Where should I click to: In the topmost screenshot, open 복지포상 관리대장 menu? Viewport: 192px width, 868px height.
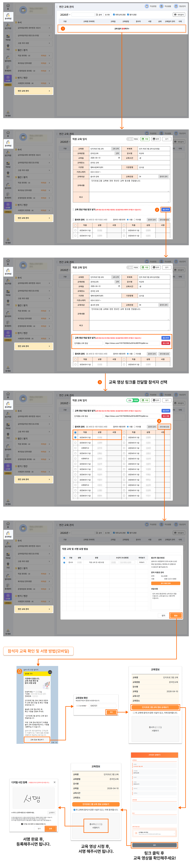(34, 63)
